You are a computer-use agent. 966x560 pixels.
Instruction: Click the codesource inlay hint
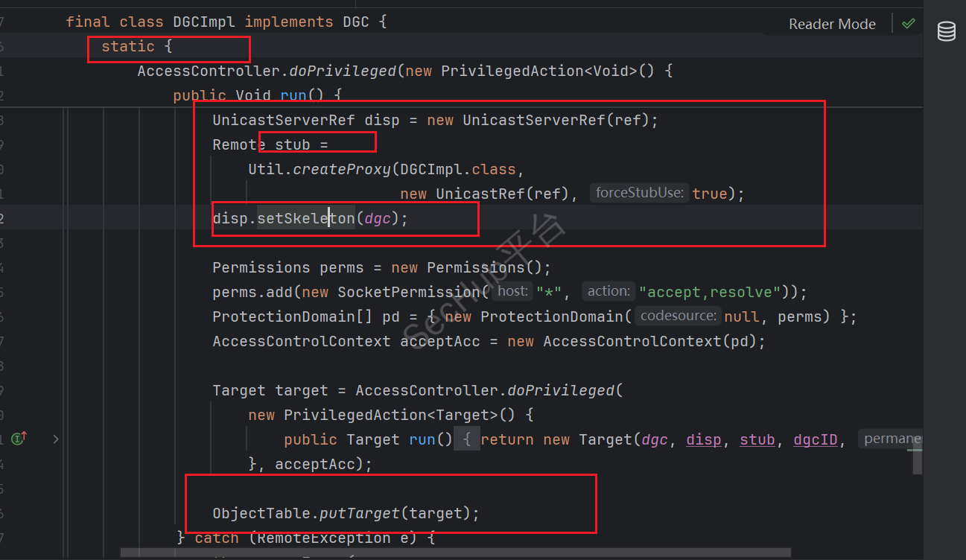(677, 316)
